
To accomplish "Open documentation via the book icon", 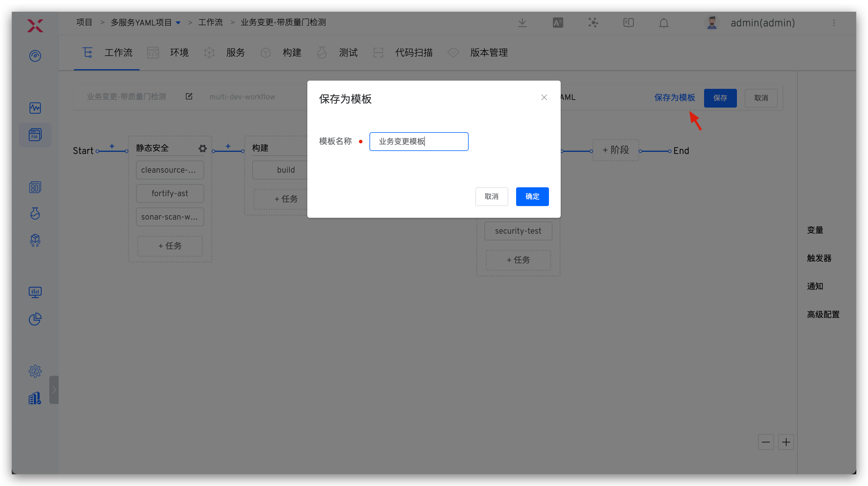I will (628, 23).
